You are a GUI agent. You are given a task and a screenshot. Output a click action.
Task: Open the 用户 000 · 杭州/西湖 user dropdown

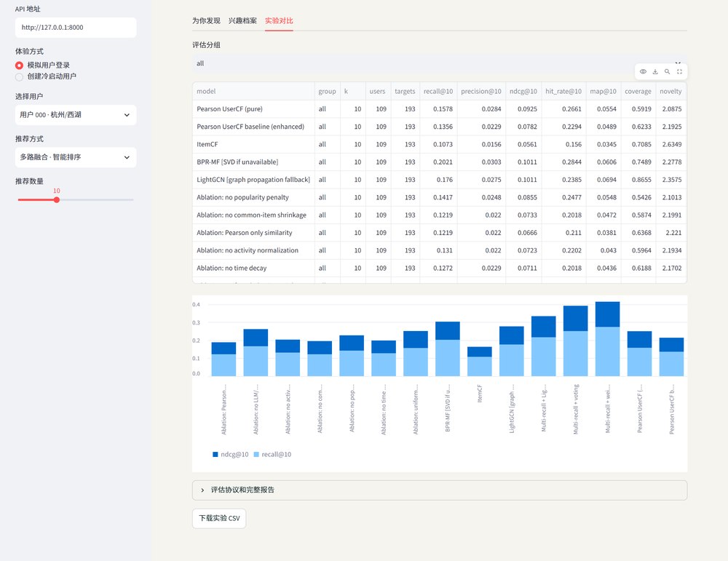tap(76, 115)
